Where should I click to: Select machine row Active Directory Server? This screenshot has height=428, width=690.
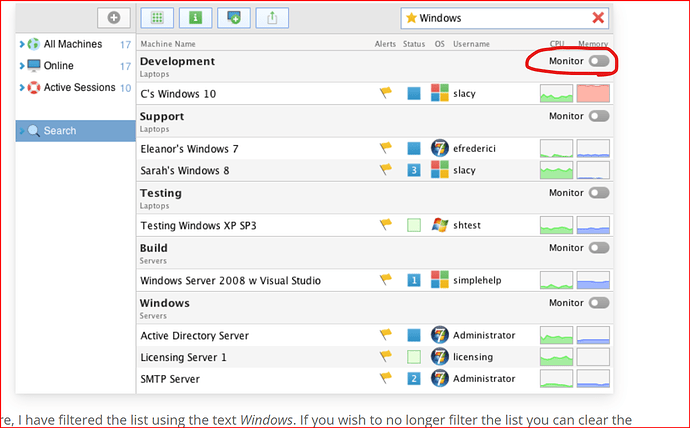click(374, 335)
